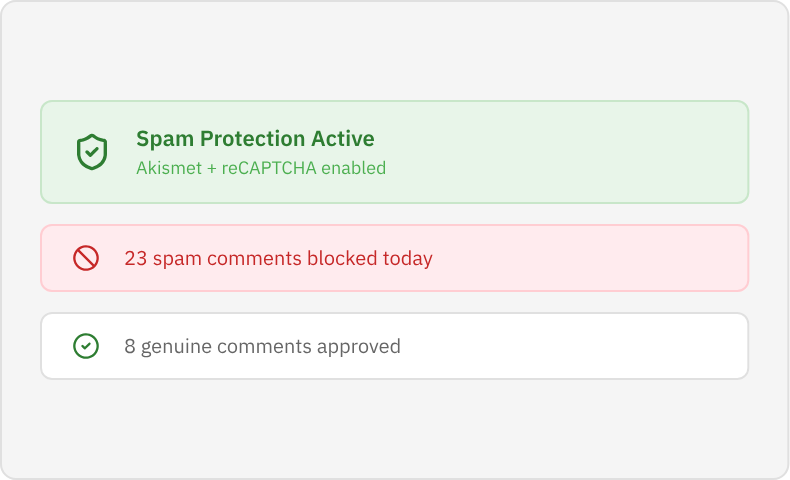Click the Akismet + reCAPTCHA enabled subtitle

(260, 168)
